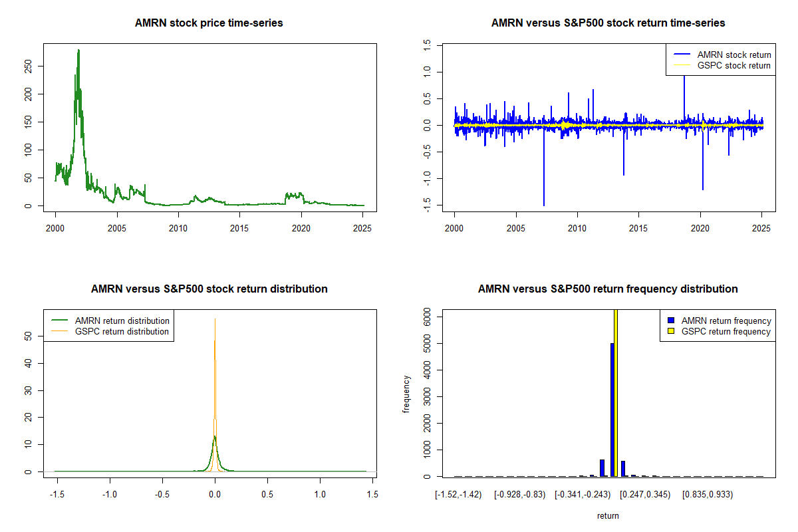Select the "GSPC stock return" legend label
Screen dimensions: 798x532
coord(733,65)
